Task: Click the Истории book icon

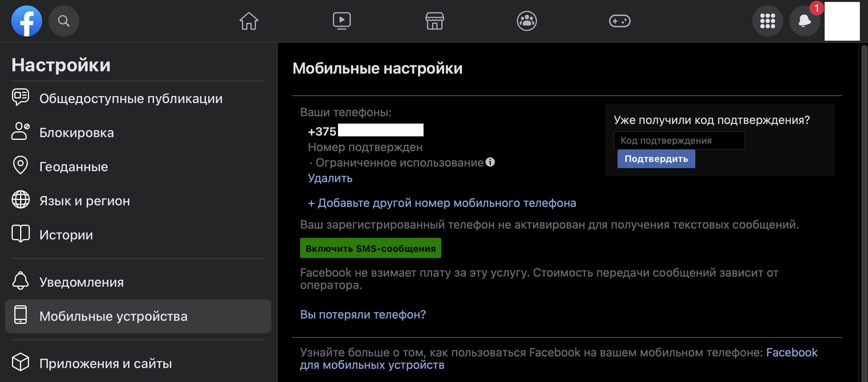Action: pos(21,234)
